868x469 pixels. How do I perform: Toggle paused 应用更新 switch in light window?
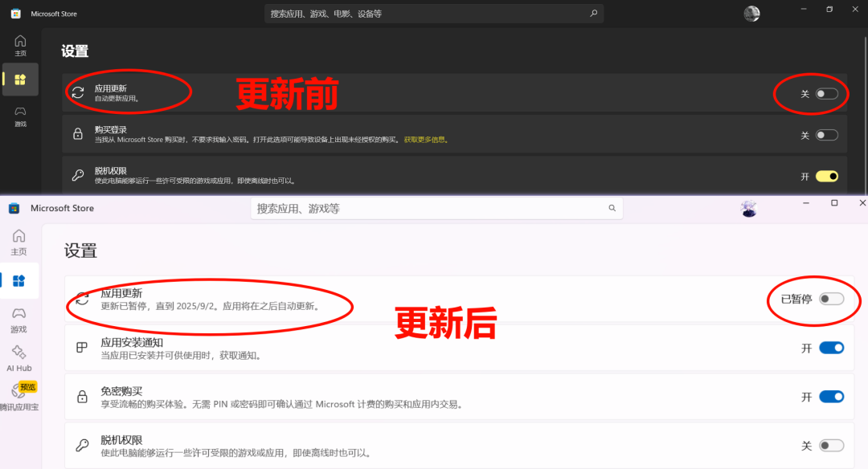point(832,300)
